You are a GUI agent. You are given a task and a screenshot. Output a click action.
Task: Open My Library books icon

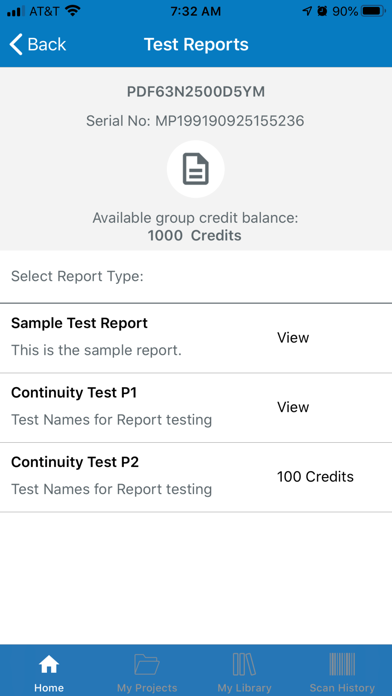(x=244, y=664)
